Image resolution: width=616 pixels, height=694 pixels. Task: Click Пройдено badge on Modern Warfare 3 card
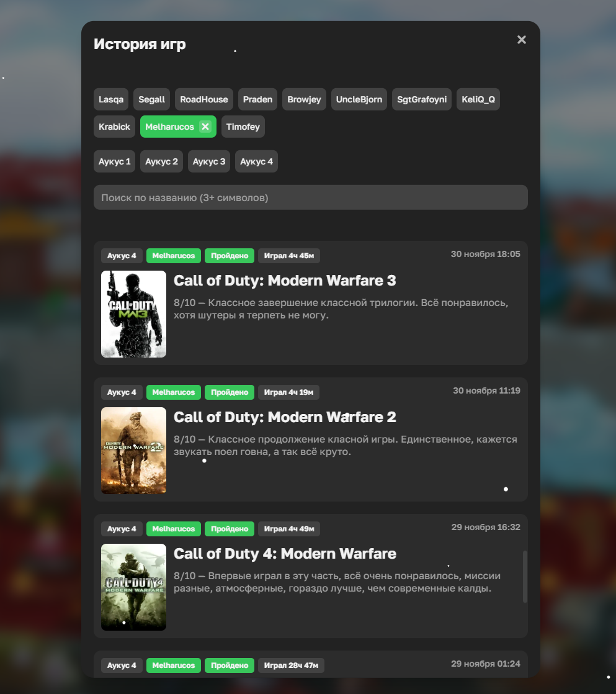230,256
